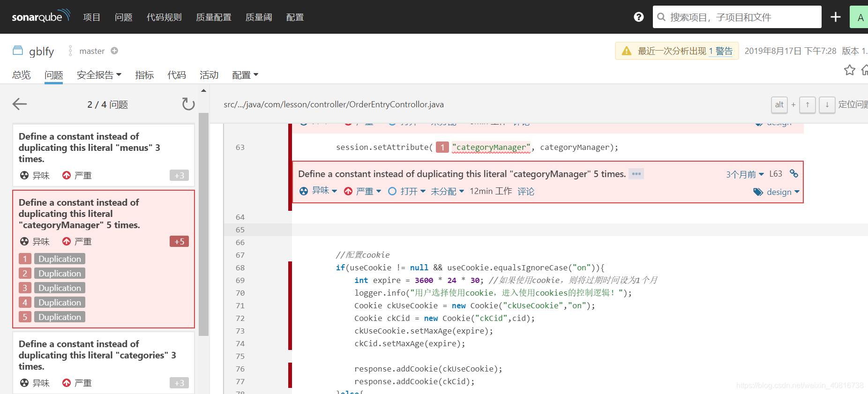Click the scroll-up arrow of issues list
The height and width of the screenshot is (394, 868).
click(203, 91)
